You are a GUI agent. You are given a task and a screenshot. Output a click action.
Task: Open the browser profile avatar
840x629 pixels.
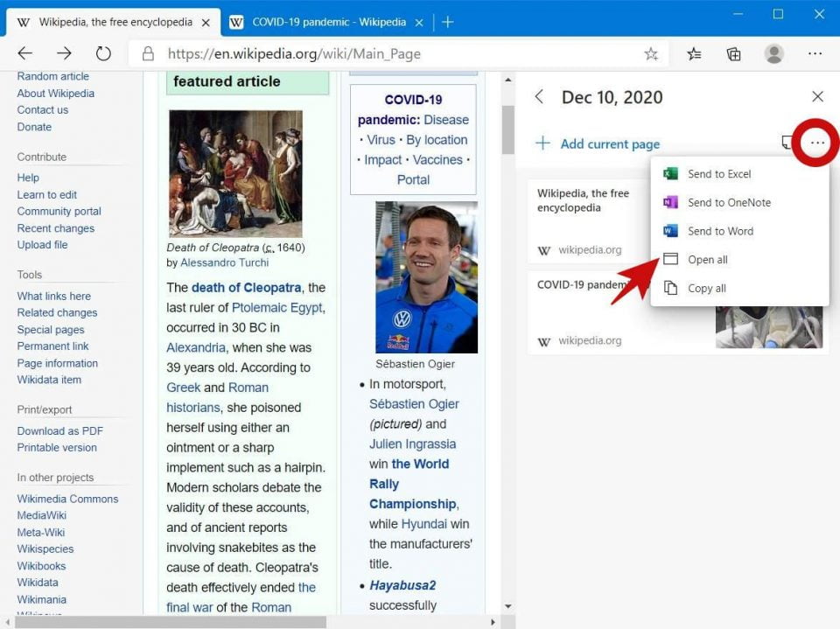pyautogui.click(x=773, y=52)
